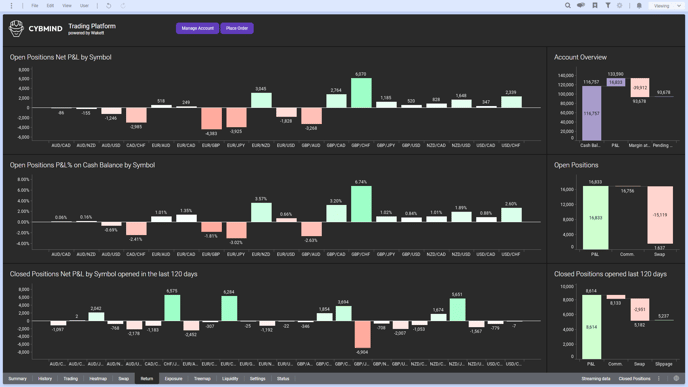Redo the last undone action
The width and height of the screenshot is (688, 387).
point(123,6)
